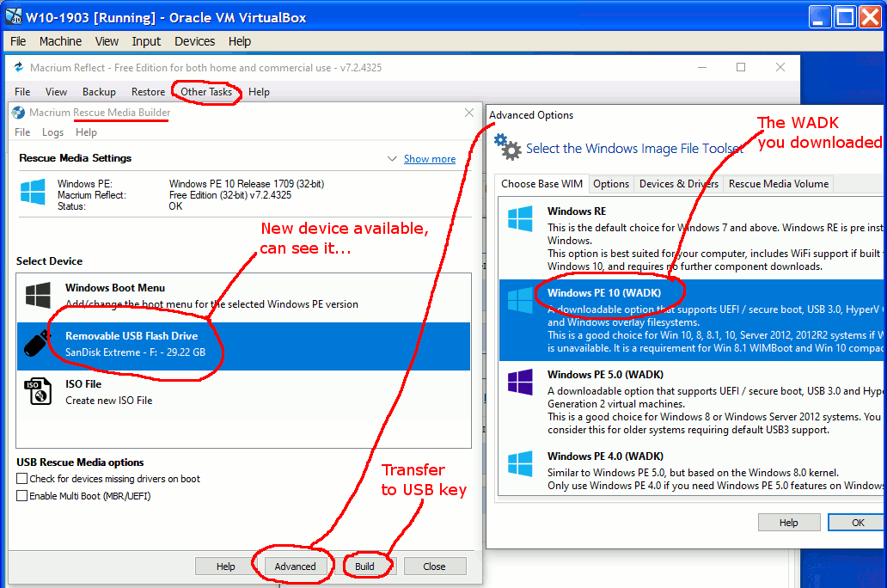Click the Windows RE logo icon
This screenshot has height=588, width=887.
pyautogui.click(x=521, y=218)
